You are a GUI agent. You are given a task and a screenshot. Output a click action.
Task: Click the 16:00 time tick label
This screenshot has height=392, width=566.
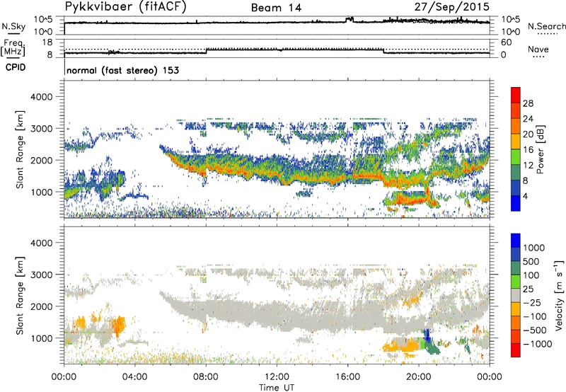(347, 377)
